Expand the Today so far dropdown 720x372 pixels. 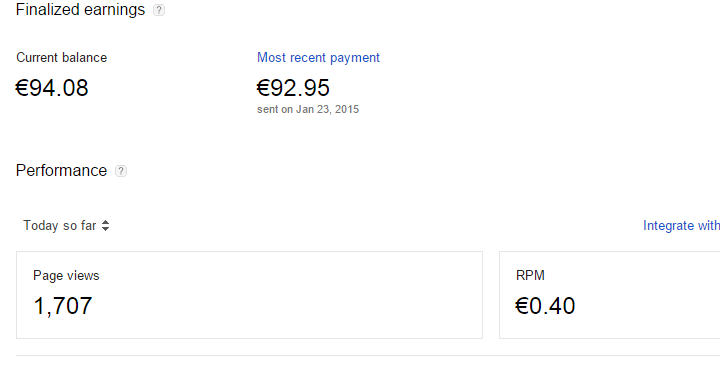click(67, 225)
